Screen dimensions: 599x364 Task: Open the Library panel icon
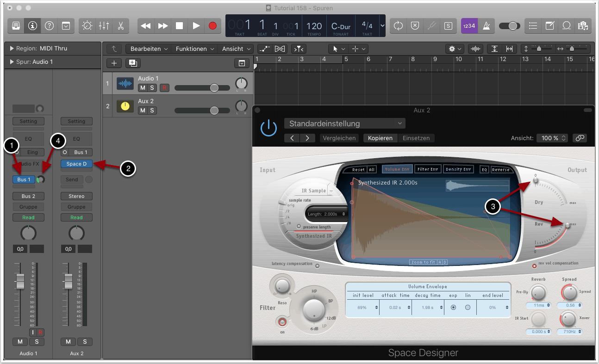(16, 26)
